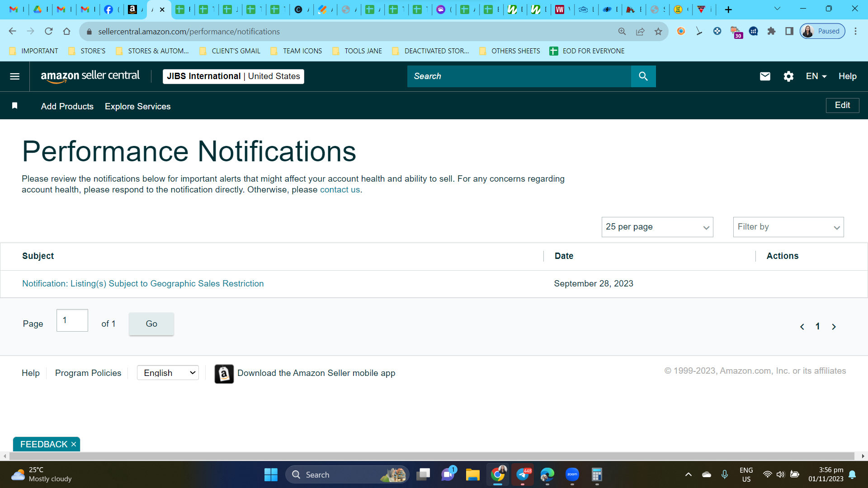868x488 pixels.
Task: Open browser extensions puzzle icon
Action: [x=771, y=31]
